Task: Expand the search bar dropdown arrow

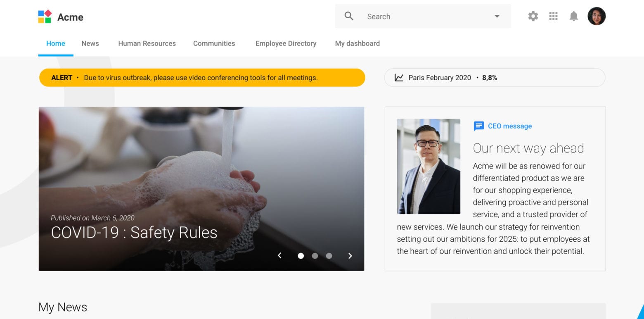Action: (497, 17)
